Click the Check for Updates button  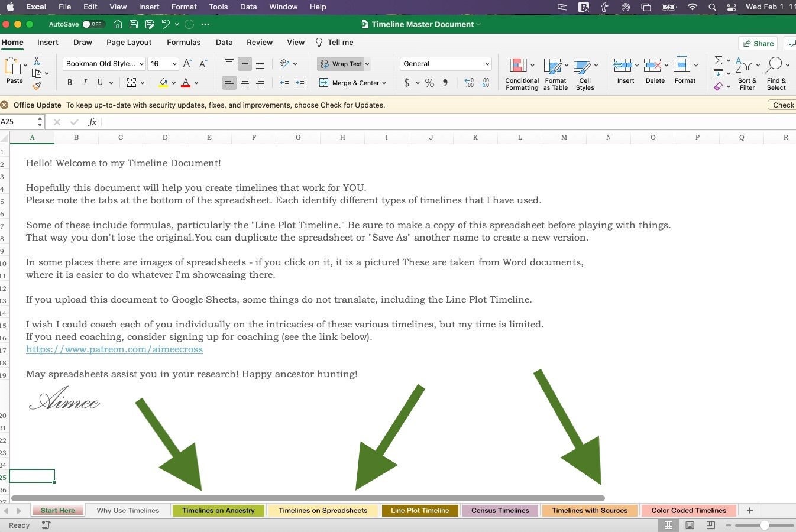click(x=785, y=105)
